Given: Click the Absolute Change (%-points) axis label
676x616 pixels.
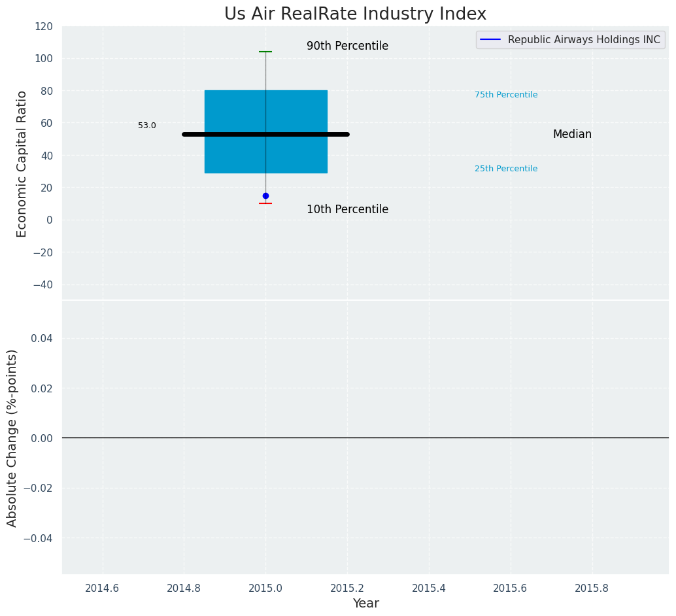Looking at the screenshot, I should click(x=12, y=437).
